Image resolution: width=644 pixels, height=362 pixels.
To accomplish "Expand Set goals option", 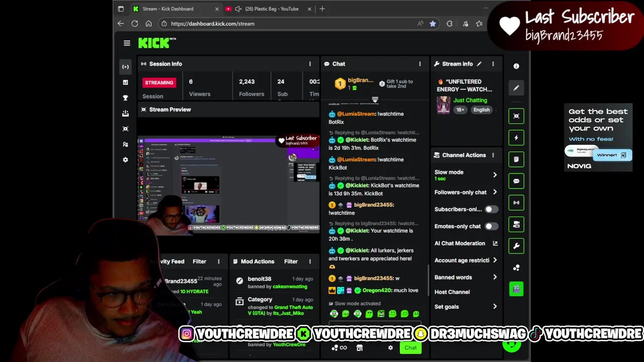I will pos(495,307).
